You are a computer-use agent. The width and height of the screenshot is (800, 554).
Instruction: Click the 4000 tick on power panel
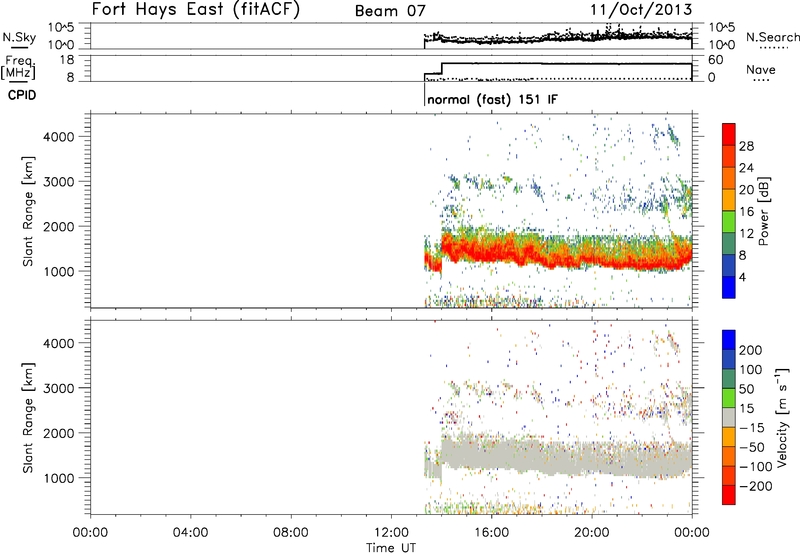[59, 137]
